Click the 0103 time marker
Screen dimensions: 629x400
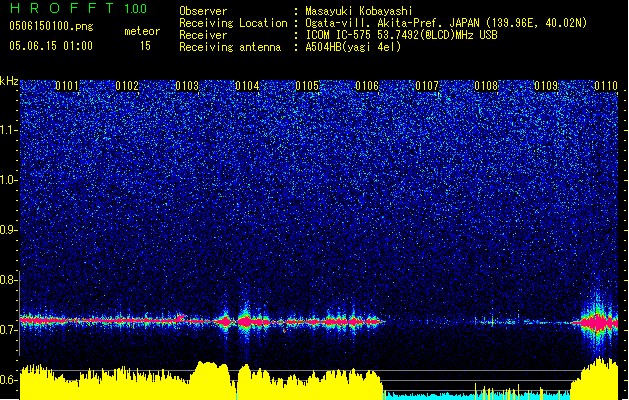point(187,86)
